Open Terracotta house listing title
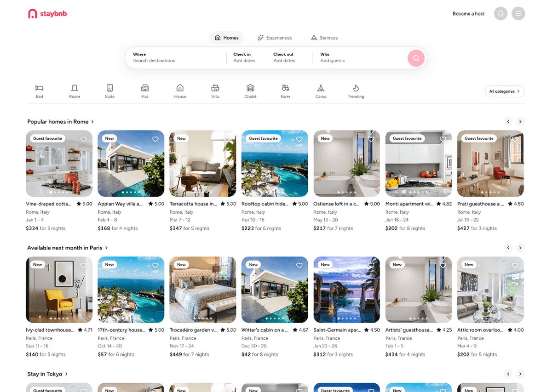The height and width of the screenshot is (392, 552). (193, 204)
